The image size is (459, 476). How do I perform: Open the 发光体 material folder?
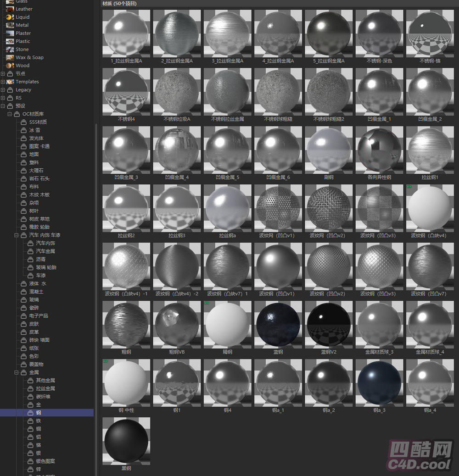pyautogui.click(x=36, y=138)
